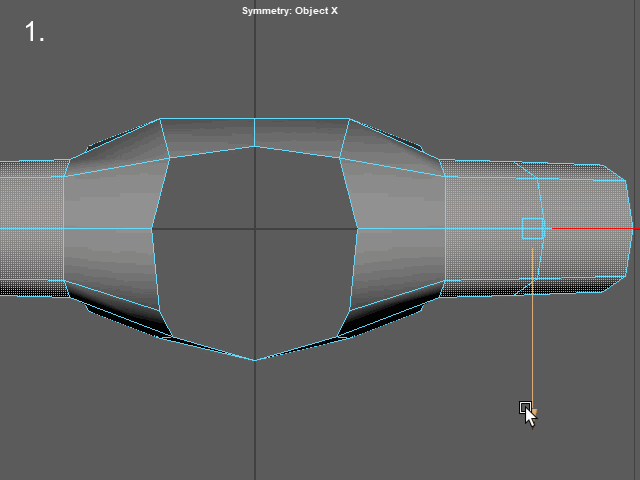Click the small square marker beside the cursor

click(525, 407)
